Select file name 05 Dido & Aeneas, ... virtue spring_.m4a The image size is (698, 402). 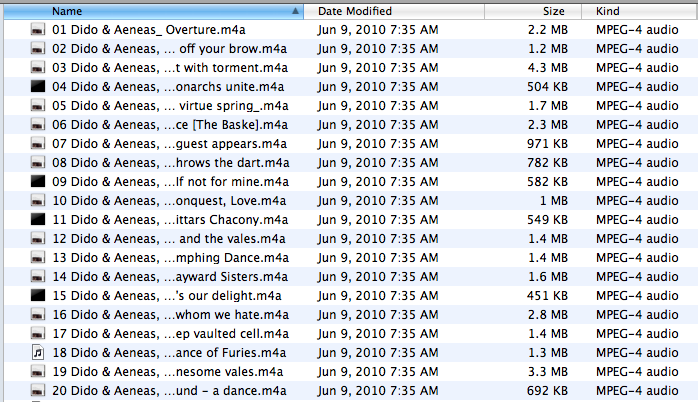pyautogui.click(x=170, y=106)
